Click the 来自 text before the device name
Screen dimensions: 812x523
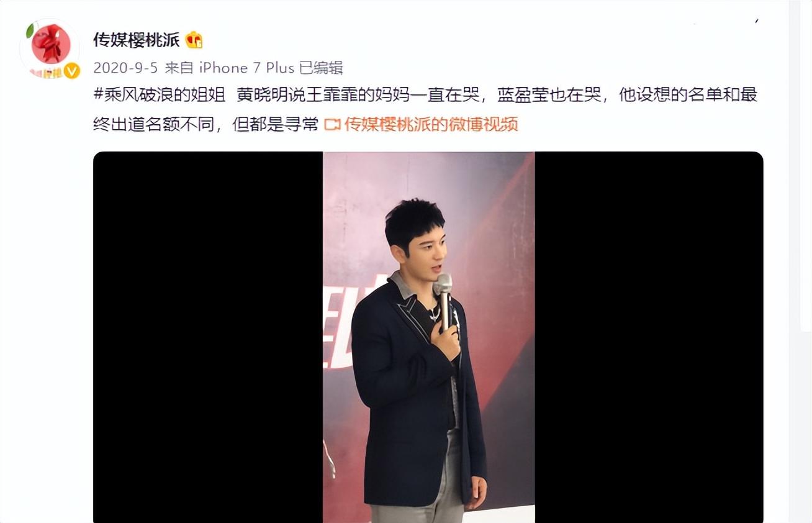pos(179,68)
